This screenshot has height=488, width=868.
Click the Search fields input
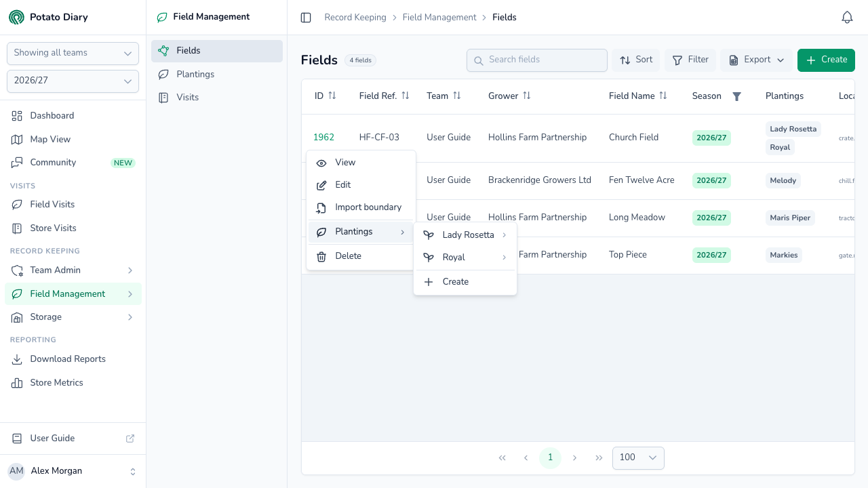tap(537, 60)
